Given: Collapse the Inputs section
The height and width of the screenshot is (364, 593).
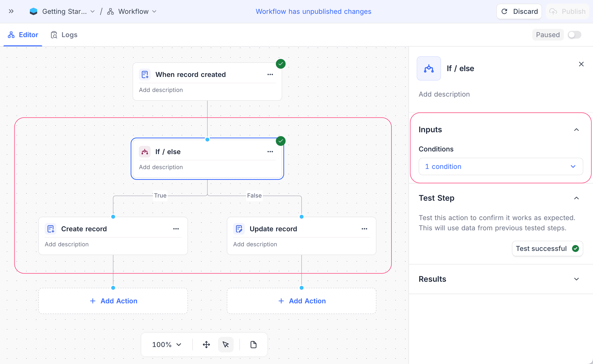Looking at the screenshot, I should [x=576, y=130].
